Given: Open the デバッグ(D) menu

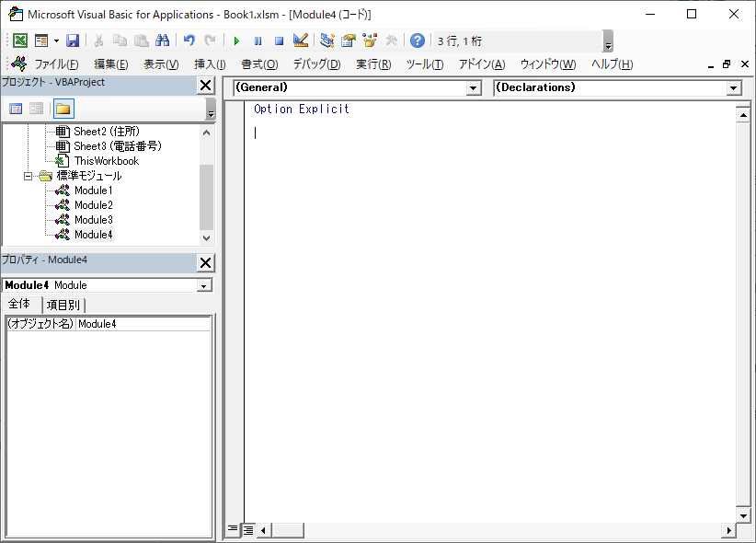Looking at the screenshot, I should (x=316, y=64).
